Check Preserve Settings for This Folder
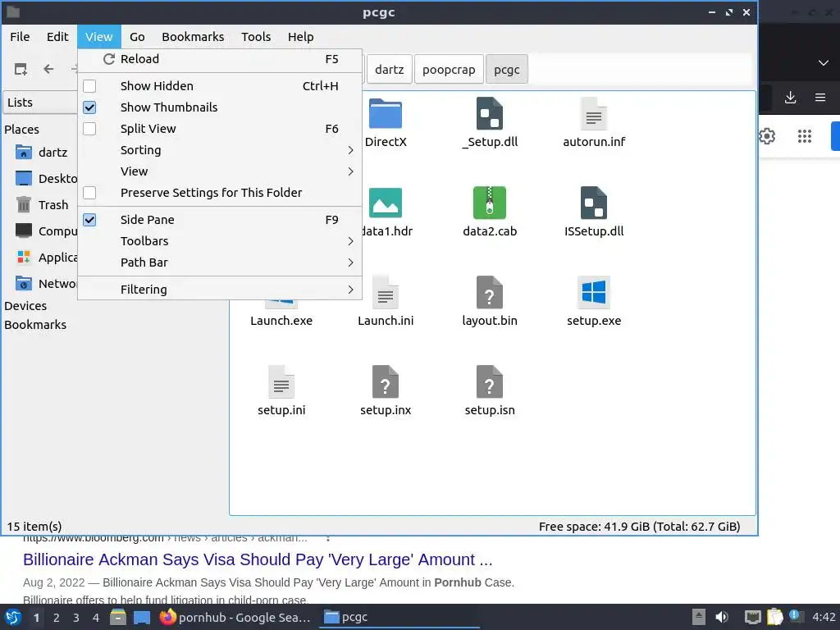 89,192
